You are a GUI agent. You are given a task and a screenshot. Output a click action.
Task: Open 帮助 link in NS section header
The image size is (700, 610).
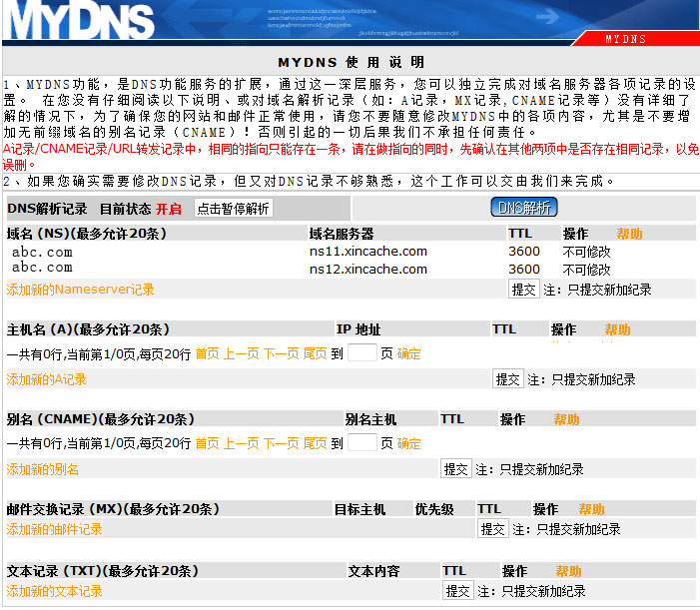click(629, 234)
